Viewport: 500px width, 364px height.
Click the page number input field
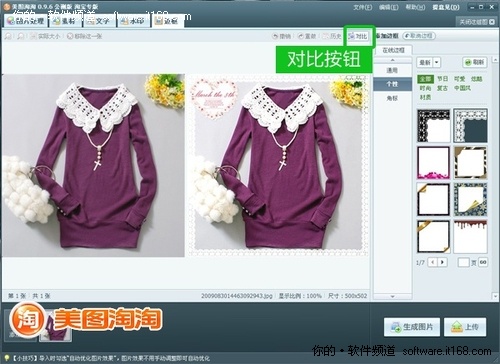tap(464, 262)
